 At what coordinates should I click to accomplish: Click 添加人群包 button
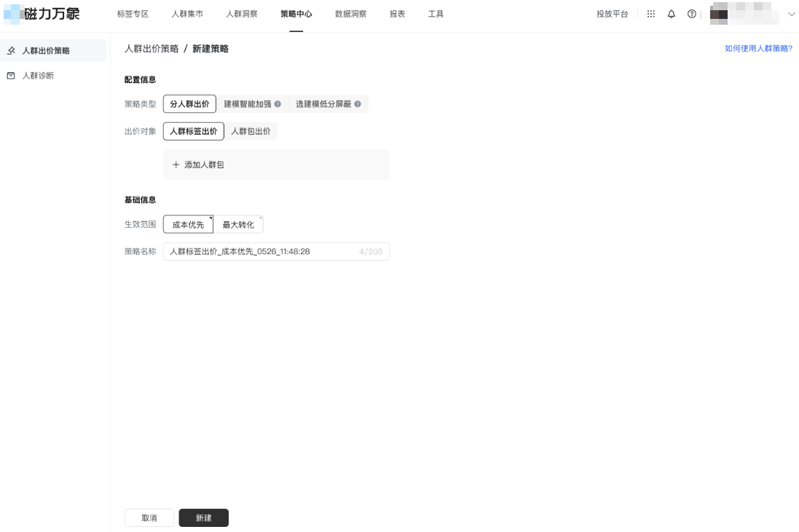pos(276,164)
